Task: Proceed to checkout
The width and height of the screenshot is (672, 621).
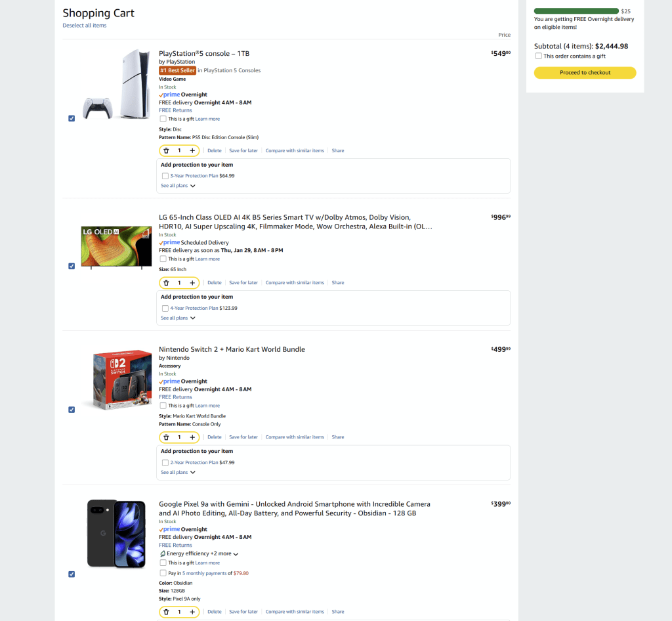Action: pos(585,73)
